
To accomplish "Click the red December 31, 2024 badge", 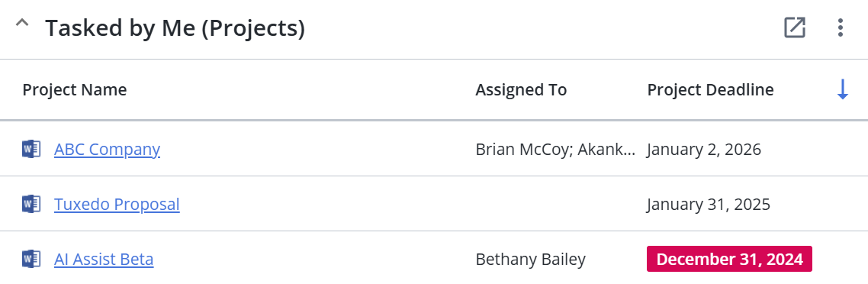I will pyautogui.click(x=730, y=259).
